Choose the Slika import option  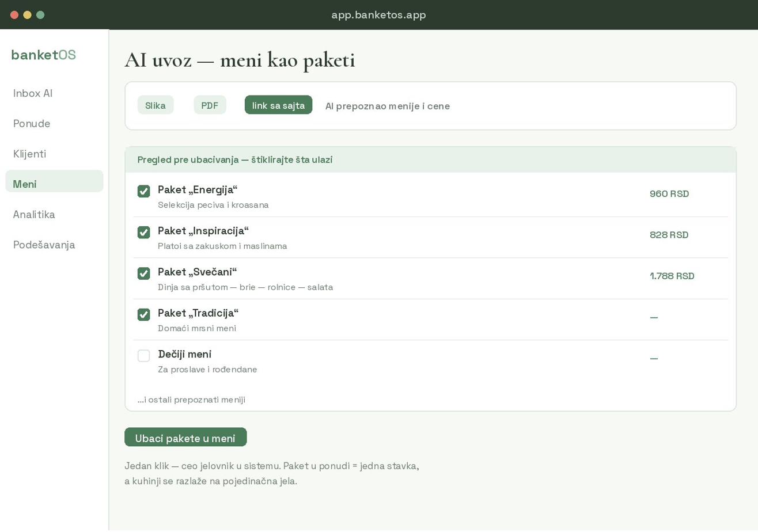156,105
